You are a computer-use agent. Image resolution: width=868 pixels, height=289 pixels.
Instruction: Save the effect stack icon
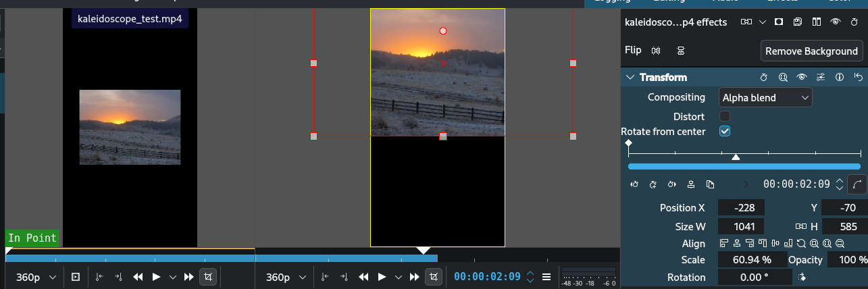(798, 22)
